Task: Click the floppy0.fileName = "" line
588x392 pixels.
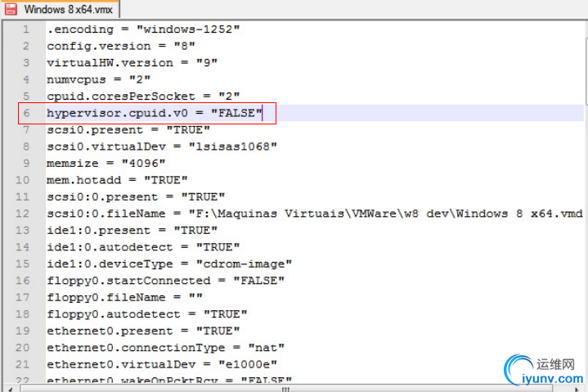Action: click(124, 297)
